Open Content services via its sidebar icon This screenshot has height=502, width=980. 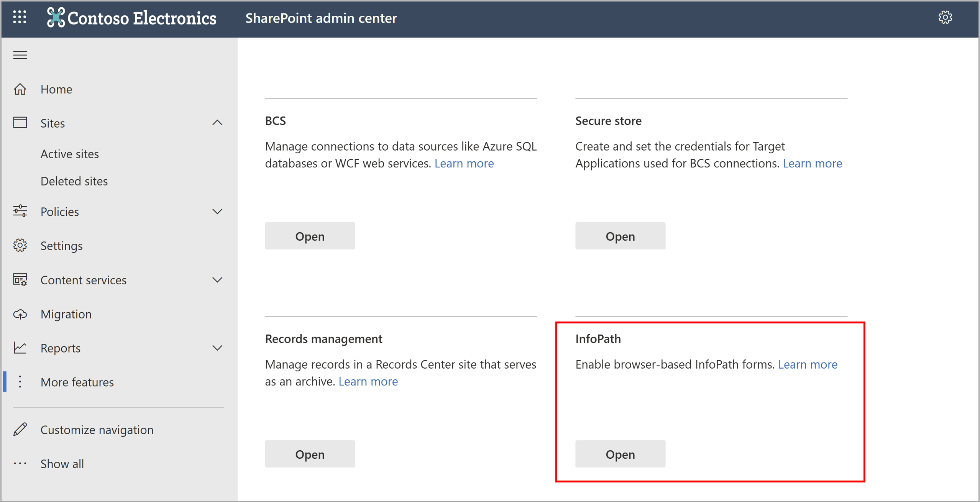20,280
